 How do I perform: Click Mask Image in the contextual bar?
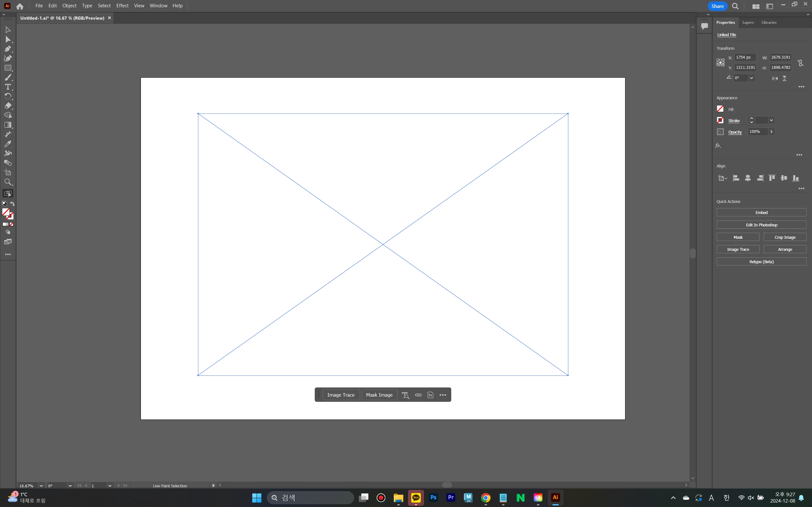click(379, 395)
